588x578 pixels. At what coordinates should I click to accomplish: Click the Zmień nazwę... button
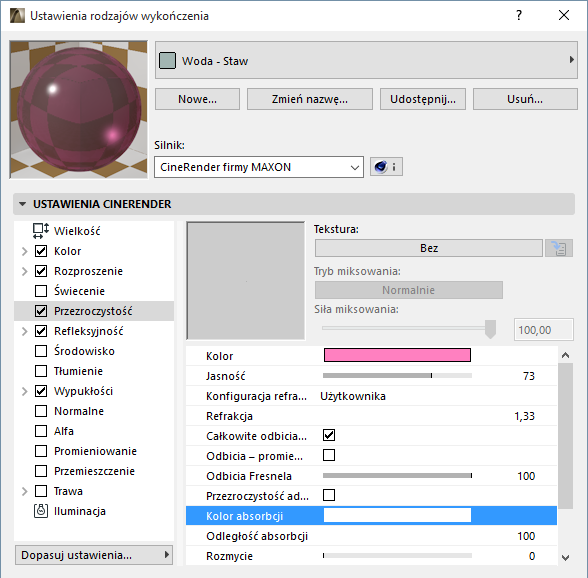tap(310, 99)
